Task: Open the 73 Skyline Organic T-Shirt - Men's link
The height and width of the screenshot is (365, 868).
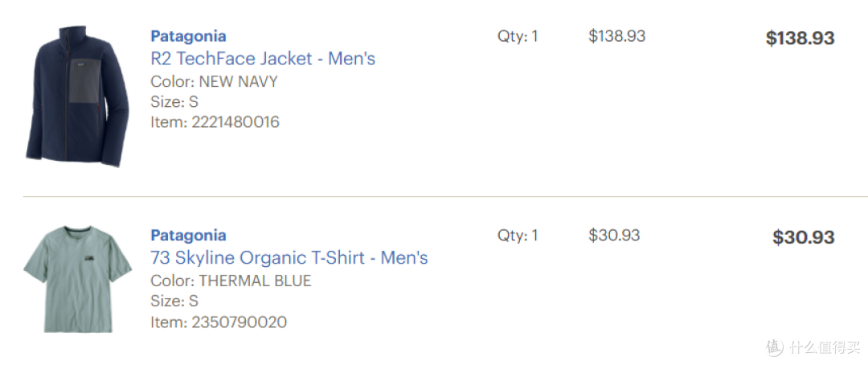Action: [x=289, y=258]
